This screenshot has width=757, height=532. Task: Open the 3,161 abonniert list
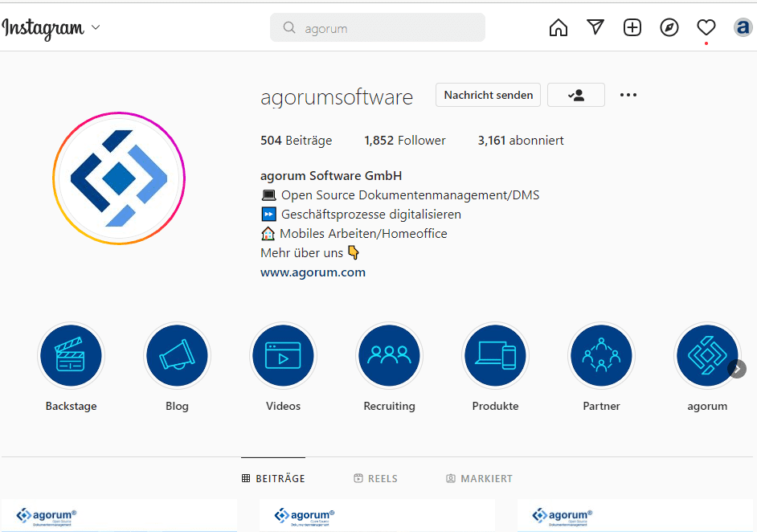point(521,141)
